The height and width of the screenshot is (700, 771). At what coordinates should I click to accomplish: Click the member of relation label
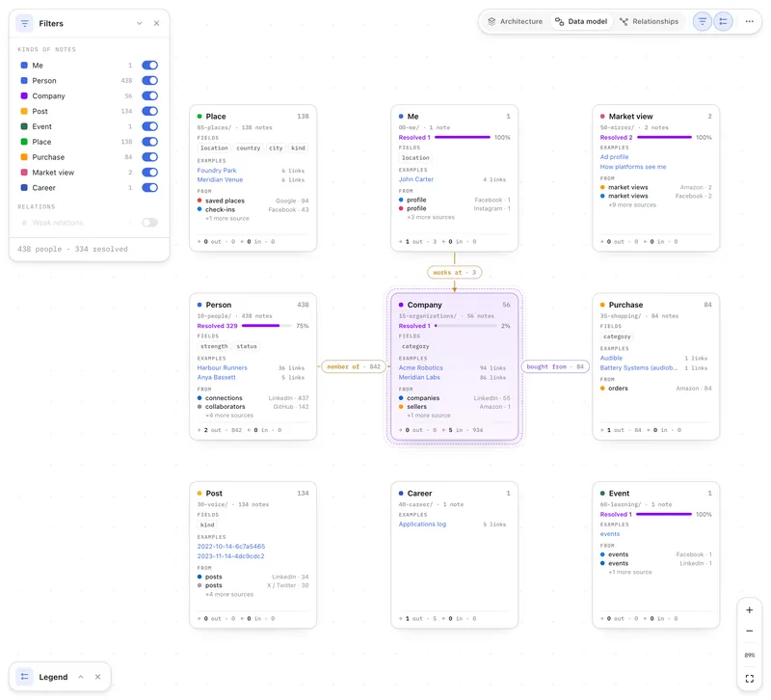click(x=354, y=366)
